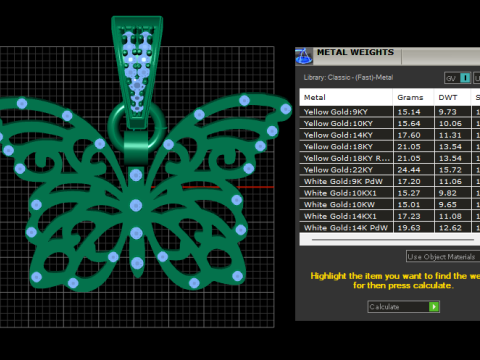480x360 pixels.
Task: Click the 9.73 DWT value
Action: 447,112
